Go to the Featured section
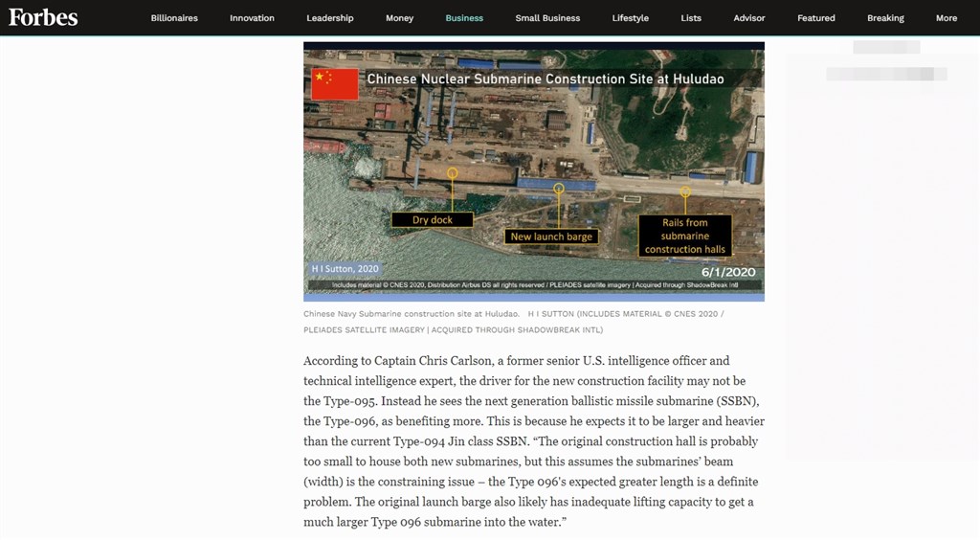The width and height of the screenshot is (980, 540). (x=815, y=18)
